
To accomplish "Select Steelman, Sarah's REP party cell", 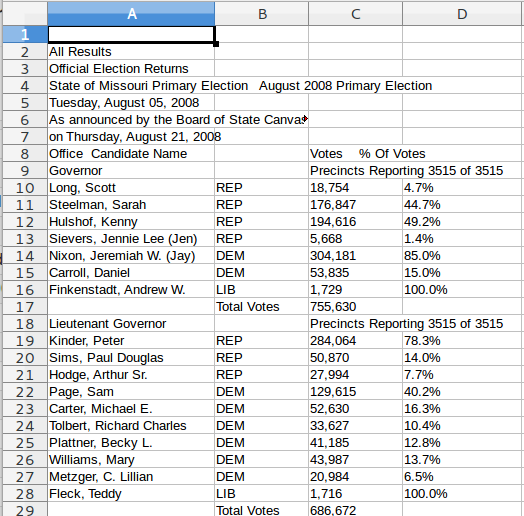I will pyautogui.click(x=262, y=205).
